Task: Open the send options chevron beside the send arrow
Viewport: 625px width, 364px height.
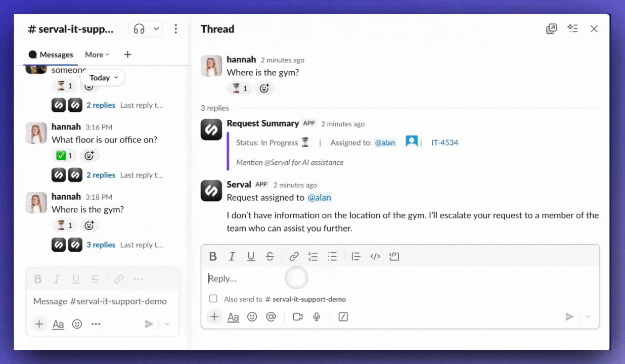Action: tap(587, 316)
